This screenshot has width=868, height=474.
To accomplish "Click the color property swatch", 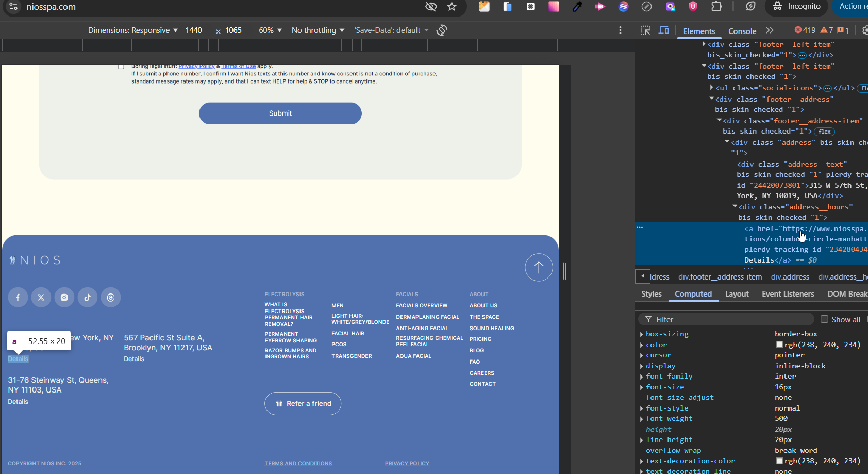I will coord(779,345).
